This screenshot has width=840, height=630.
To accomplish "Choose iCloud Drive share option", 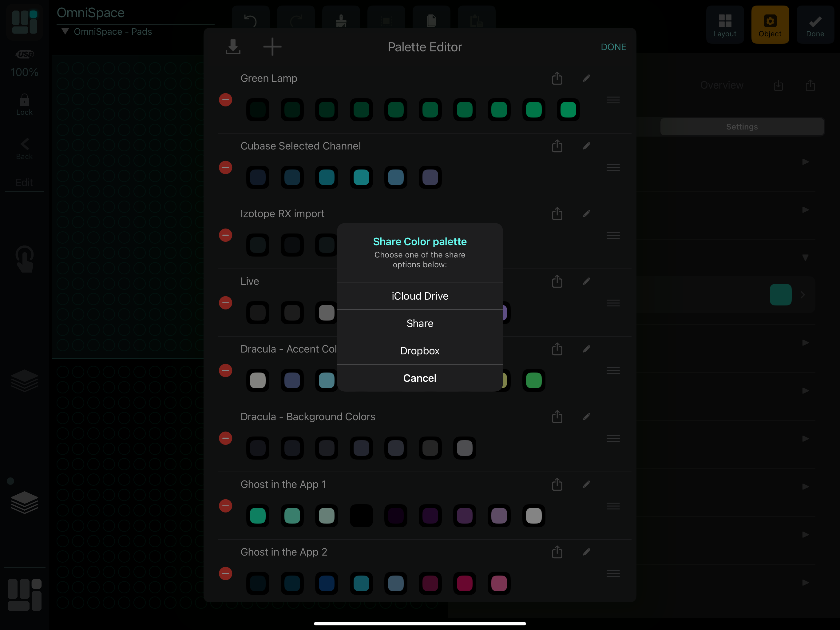I will click(420, 296).
